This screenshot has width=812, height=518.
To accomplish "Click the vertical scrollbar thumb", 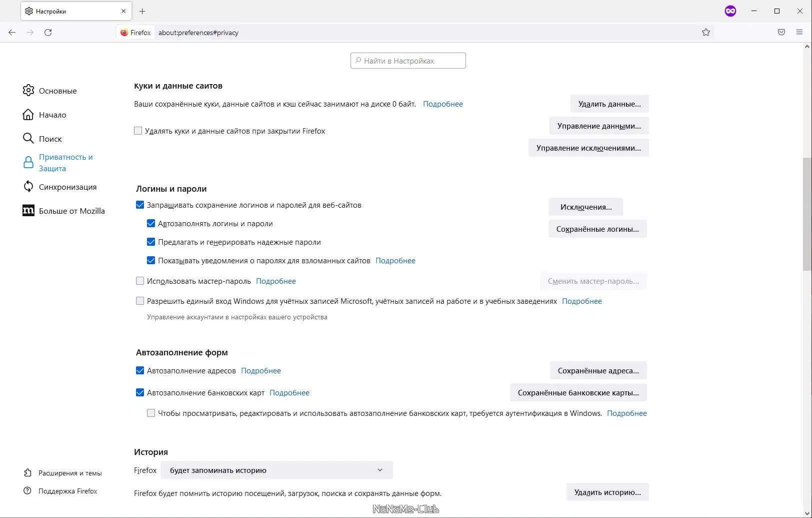I will [807, 215].
